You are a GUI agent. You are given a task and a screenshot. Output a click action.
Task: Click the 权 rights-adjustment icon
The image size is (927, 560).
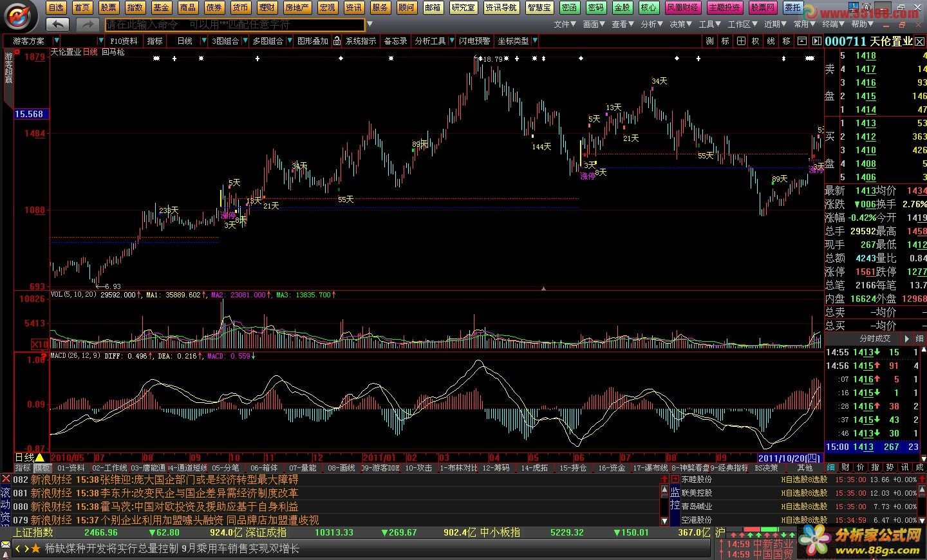[x=755, y=41]
